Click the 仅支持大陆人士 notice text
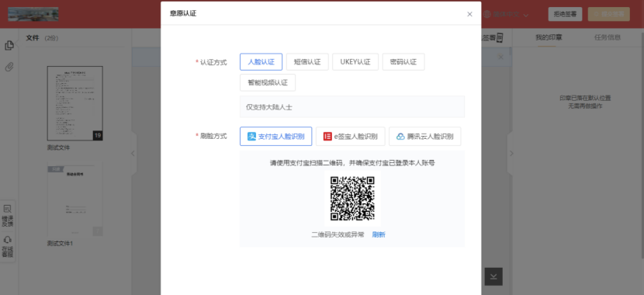644x295 pixels. click(269, 107)
